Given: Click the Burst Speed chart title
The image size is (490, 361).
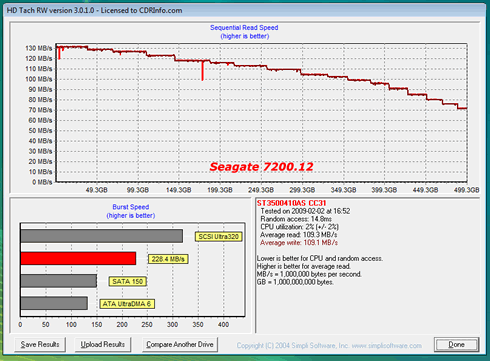Looking at the screenshot, I should tap(131, 207).
